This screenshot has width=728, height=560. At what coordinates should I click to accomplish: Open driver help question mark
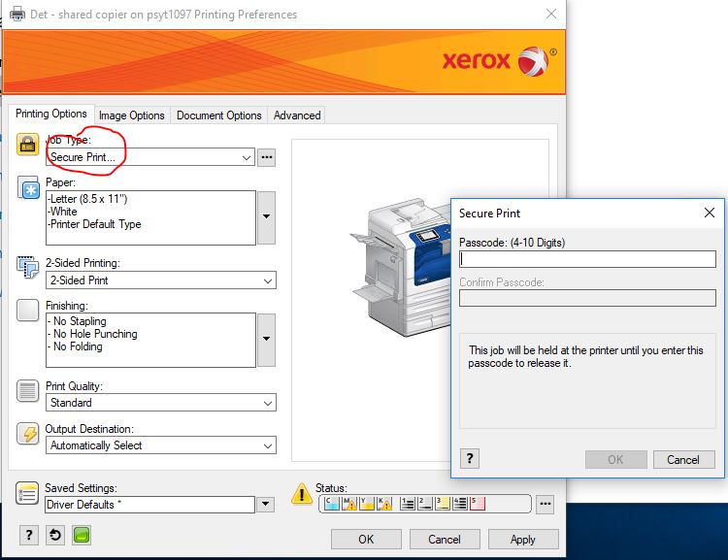point(29,535)
